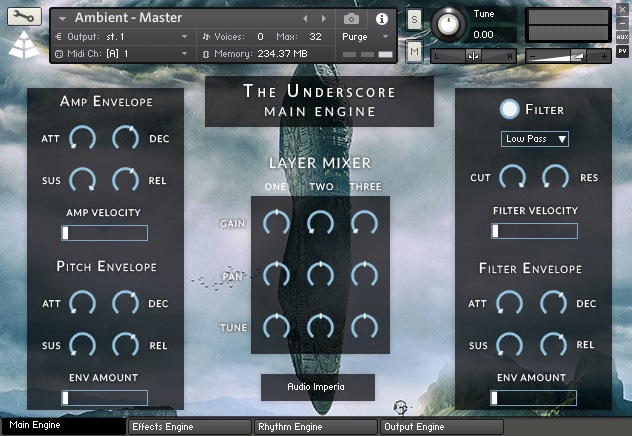Click Filter Envelope SUS knob
Image resolution: width=632 pixels, height=436 pixels.
pos(509,345)
